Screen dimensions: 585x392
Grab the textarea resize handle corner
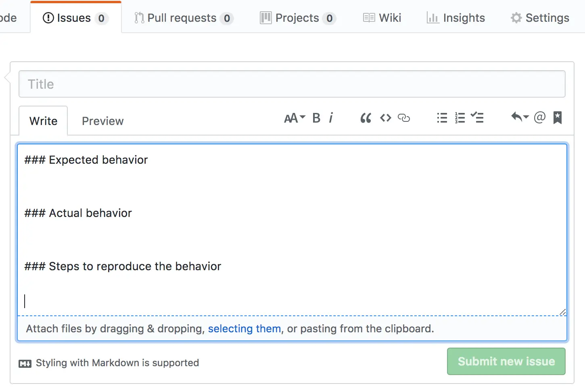[563, 312]
